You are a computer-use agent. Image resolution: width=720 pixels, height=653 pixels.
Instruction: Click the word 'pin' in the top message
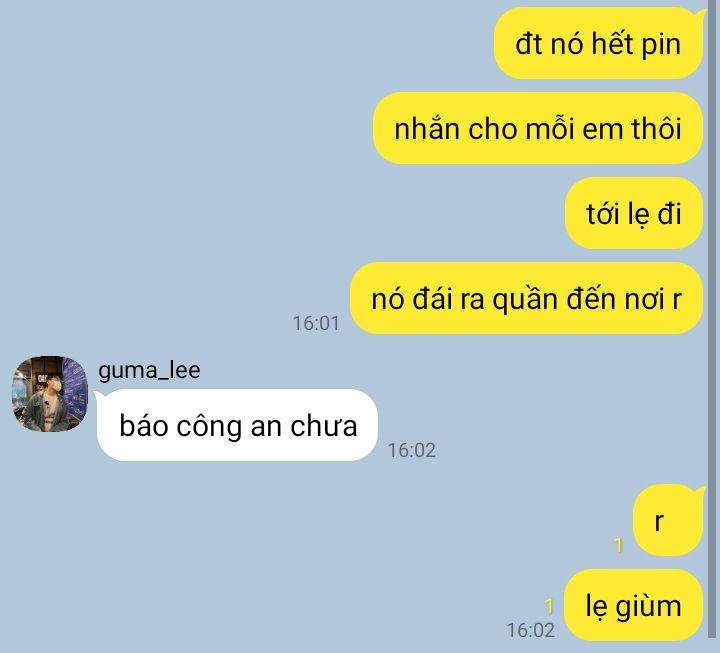point(661,45)
